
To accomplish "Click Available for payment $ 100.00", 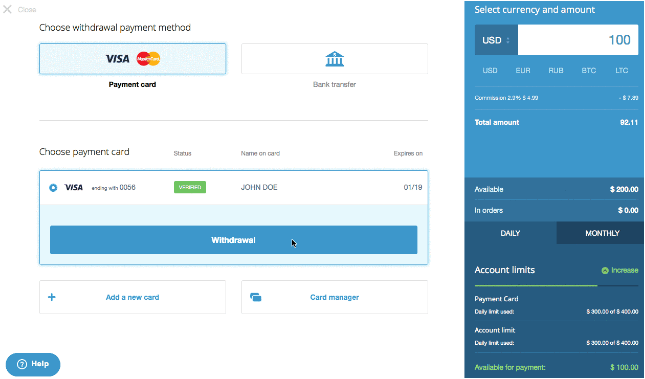I will pyautogui.click(x=556, y=367).
